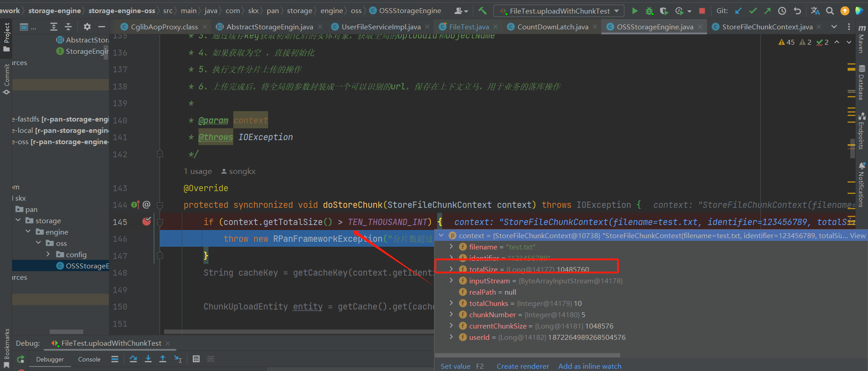Open the 1 usage inlay hint
Image resolution: width=868 pixels, height=371 pixels.
pyautogui.click(x=198, y=171)
